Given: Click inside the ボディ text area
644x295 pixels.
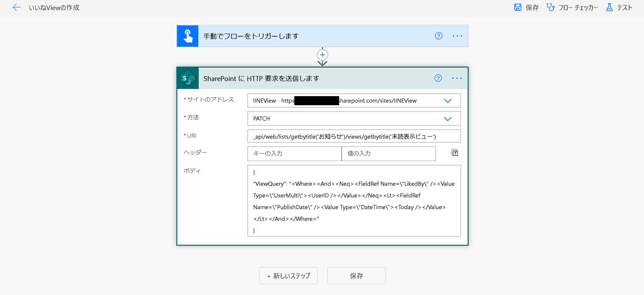Looking at the screenshot, I should click(x=354, y=200).
